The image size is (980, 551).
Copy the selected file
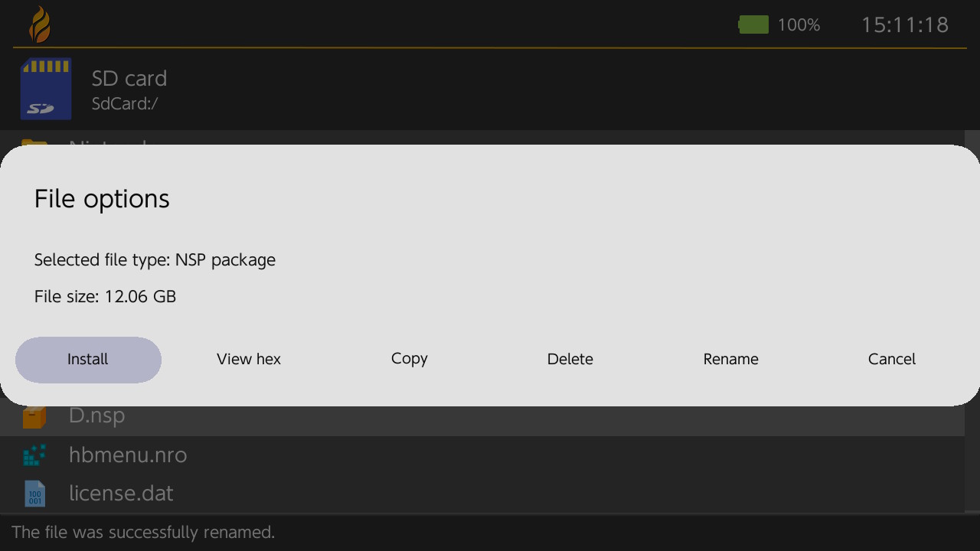[x=410, y=360]
